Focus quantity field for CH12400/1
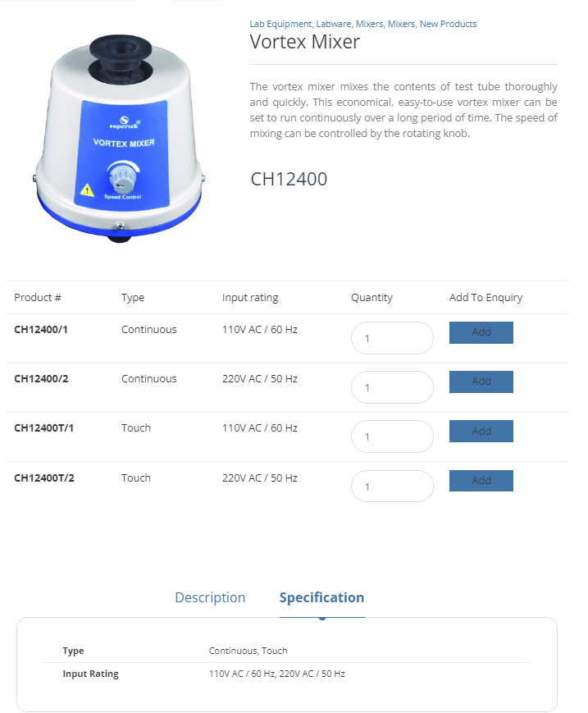This screenshot has height=713, width=588. (x=392, y=338)
